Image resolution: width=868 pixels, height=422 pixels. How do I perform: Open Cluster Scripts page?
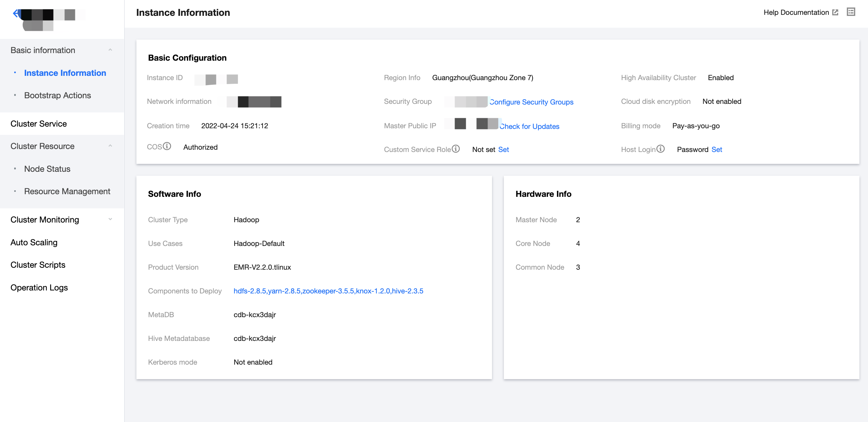pyautogui.click(x=38, y=265)
